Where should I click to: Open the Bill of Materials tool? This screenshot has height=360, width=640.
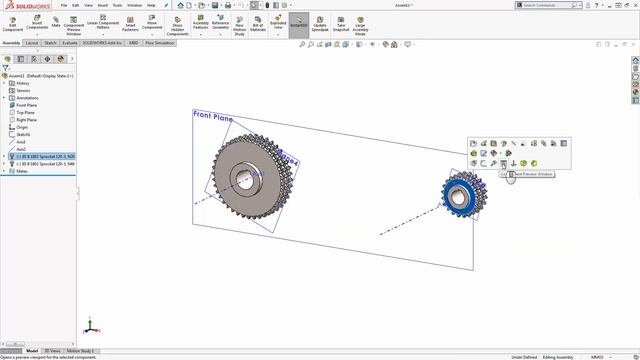click(258, 24)
